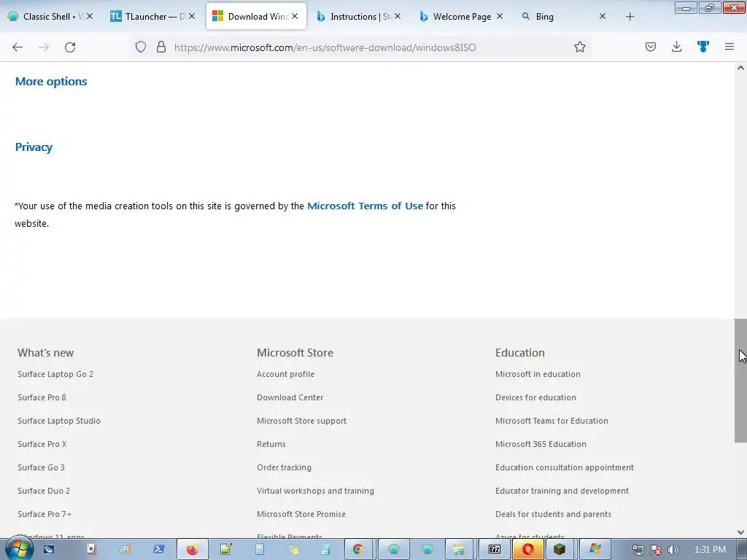Open Education consultation appointment link

tap(565, 467)
